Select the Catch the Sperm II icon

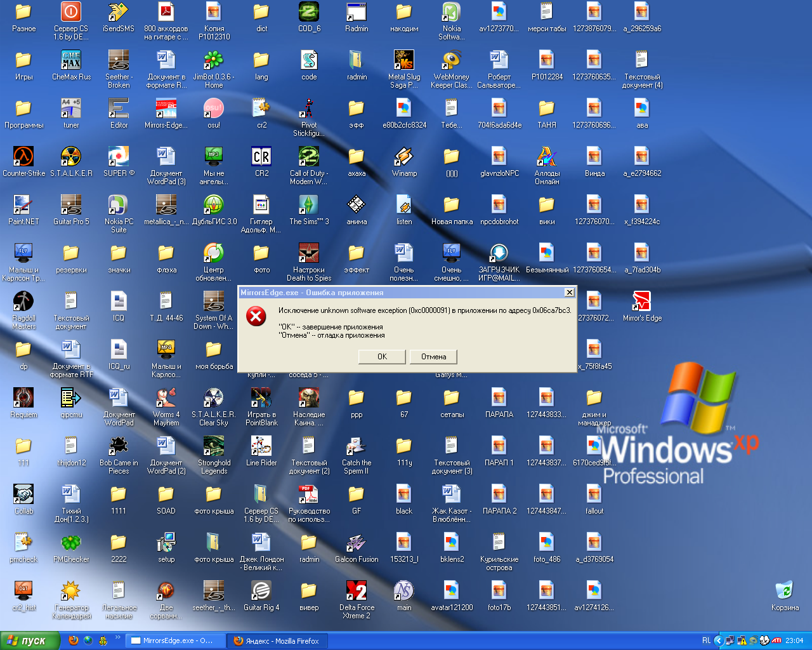tap(357, 454)
